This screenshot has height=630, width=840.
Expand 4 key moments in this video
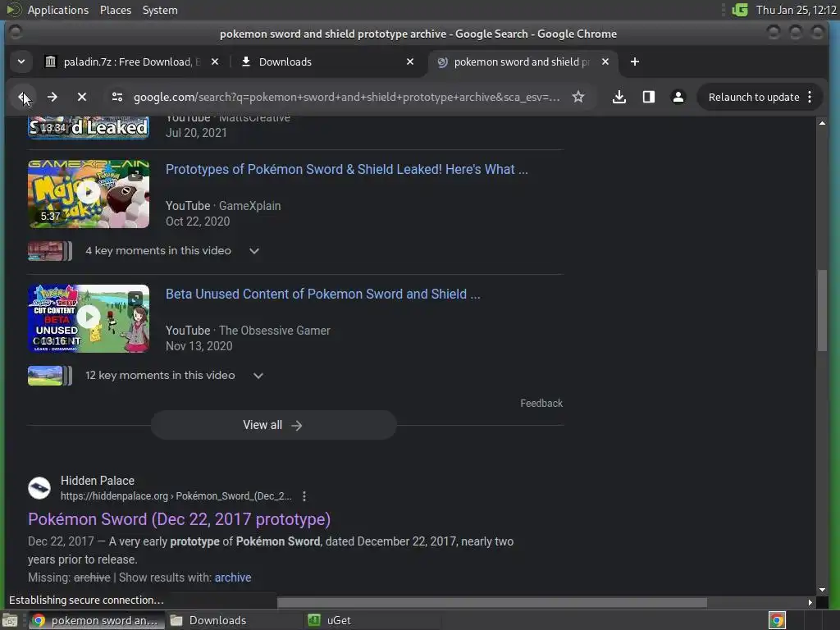point(254,251)
